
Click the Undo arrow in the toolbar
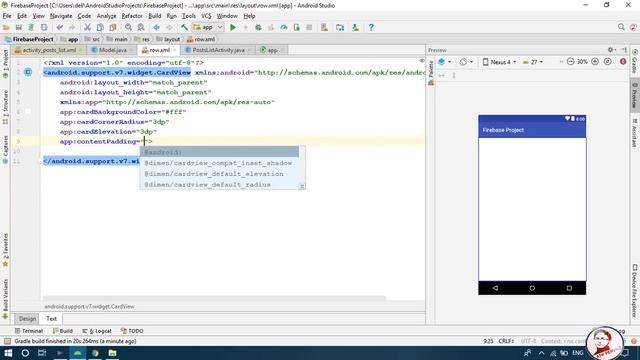60,27
